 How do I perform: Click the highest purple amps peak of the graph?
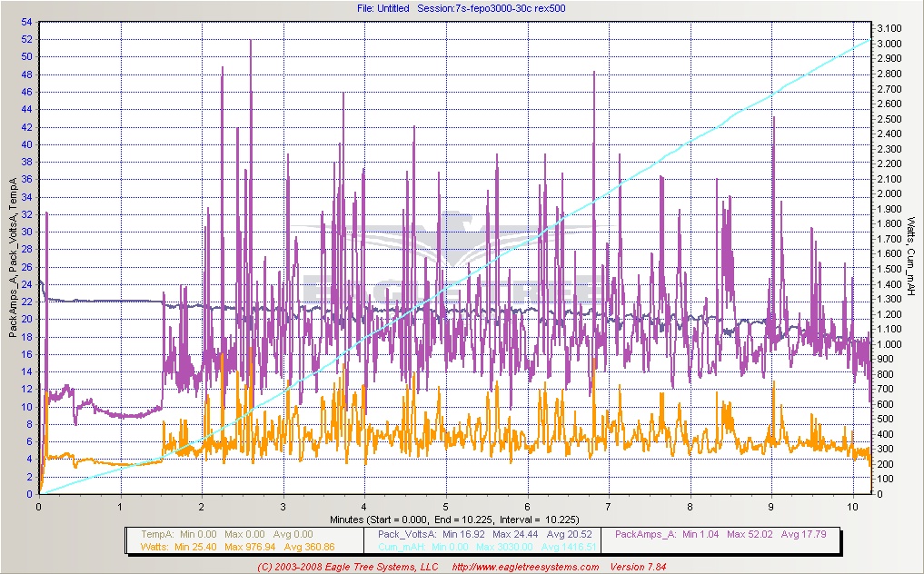pyautogui.click(x=250, y=42)
